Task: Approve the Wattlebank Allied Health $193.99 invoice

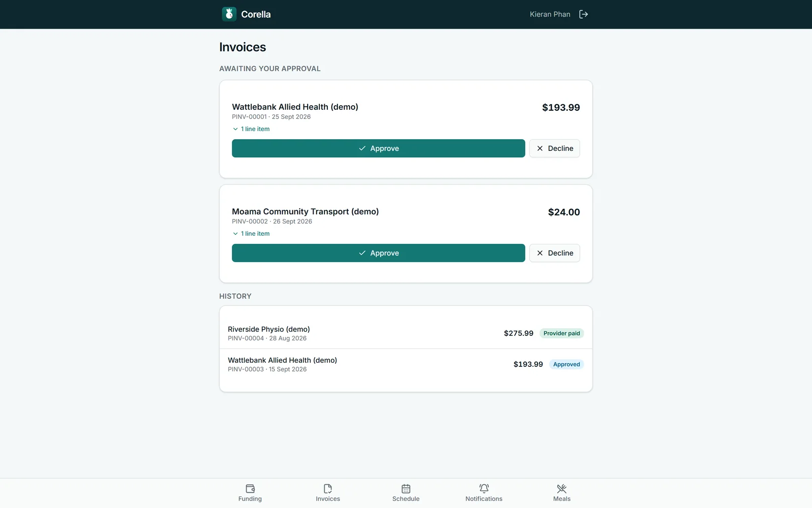Action: click(379, 148)
